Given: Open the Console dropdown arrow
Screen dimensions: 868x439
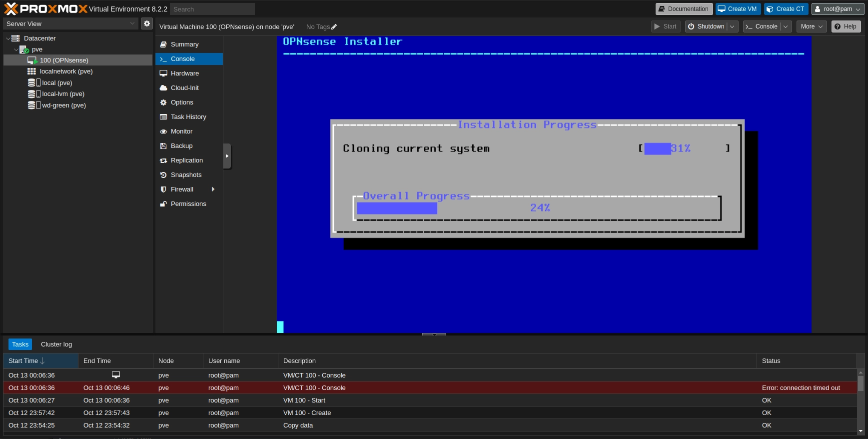Looking at the screenshot, I should (786, 26).
